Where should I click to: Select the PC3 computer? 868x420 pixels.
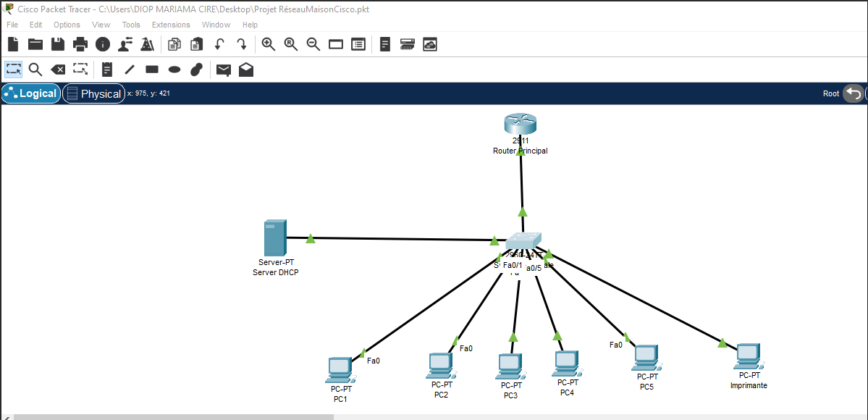[511, 367]
